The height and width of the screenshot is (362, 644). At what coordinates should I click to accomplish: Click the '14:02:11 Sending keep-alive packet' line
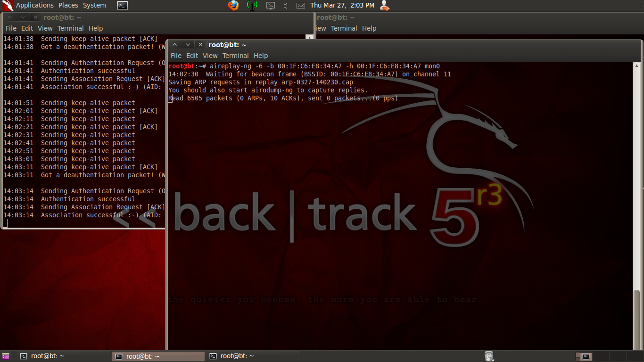tap(69, 119)
